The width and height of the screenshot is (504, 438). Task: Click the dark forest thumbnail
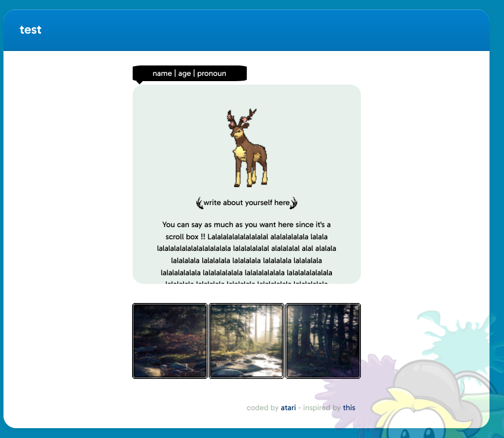[323, 341]
